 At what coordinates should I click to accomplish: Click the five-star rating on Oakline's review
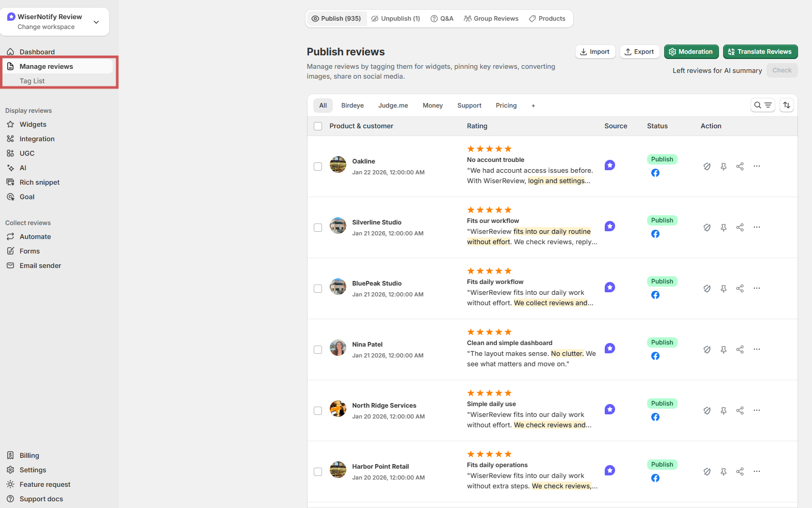pyautogui.click(x=488, y=148)
